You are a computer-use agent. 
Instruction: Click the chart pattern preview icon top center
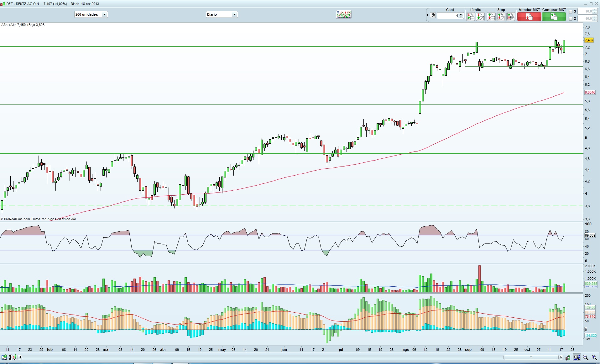click(x=343, y=14)
